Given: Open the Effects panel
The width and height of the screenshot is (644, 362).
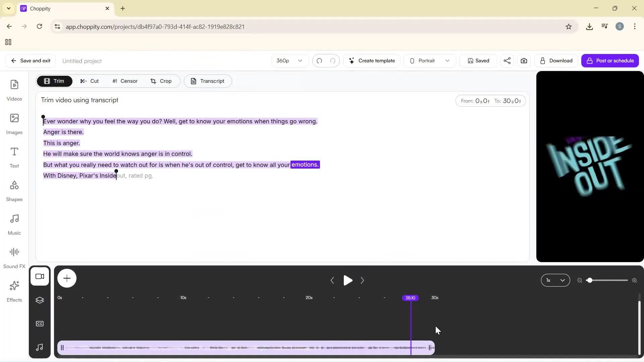Looking at the screenshot, I should (14, 290).
